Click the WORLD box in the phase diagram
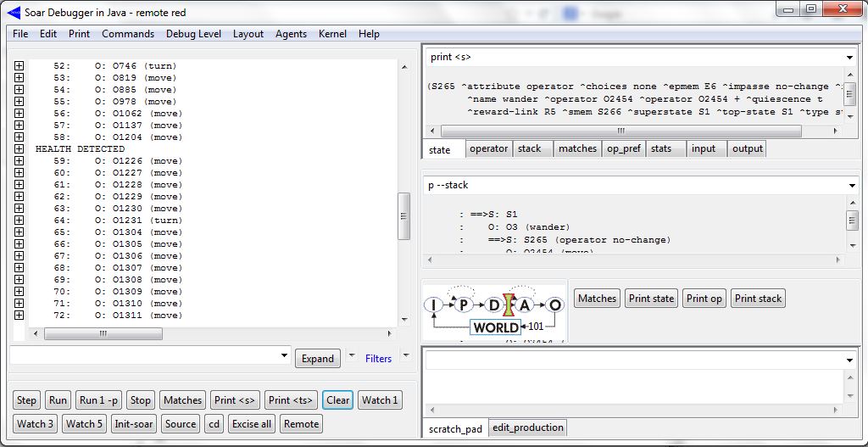The height and width of the screenshot is (447, 868). [x=495, y=327]
